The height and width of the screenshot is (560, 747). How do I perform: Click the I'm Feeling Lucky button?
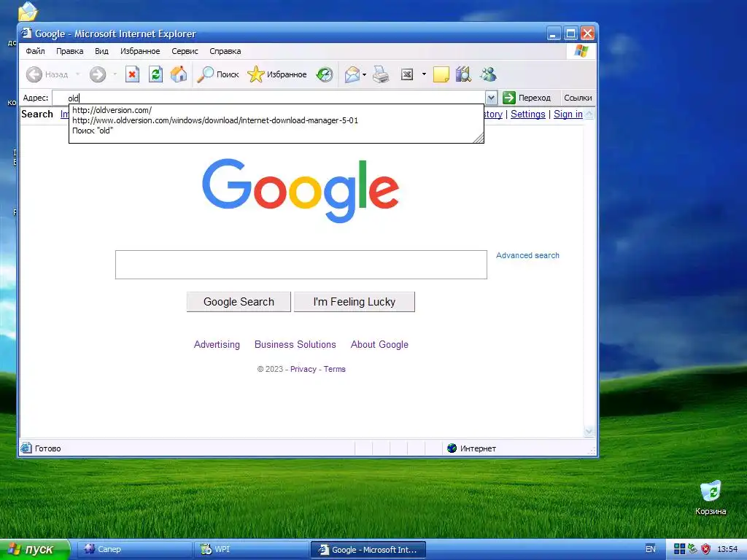(x=355, y=302)
